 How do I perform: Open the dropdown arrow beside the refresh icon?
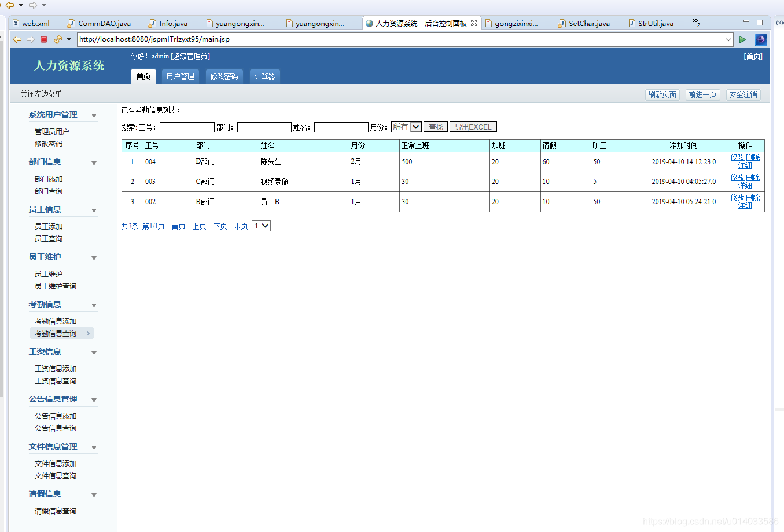click(69, 39)
